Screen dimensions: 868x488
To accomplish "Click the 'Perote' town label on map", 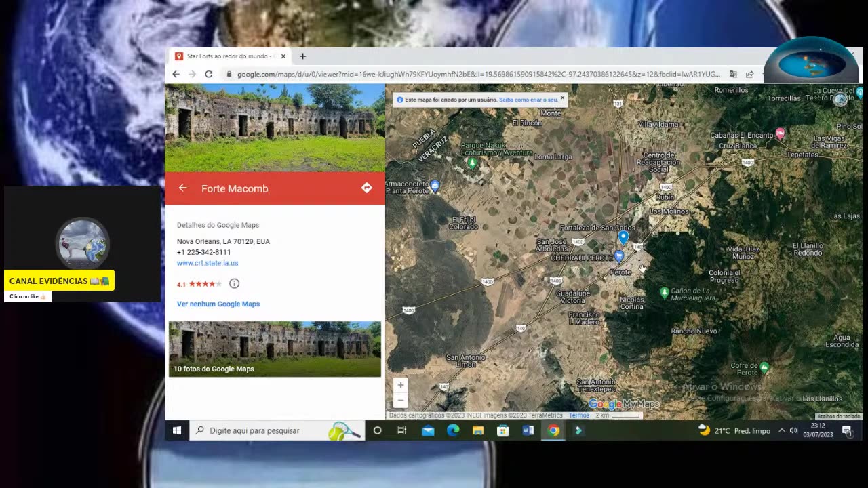I will [x=620, y=272].
